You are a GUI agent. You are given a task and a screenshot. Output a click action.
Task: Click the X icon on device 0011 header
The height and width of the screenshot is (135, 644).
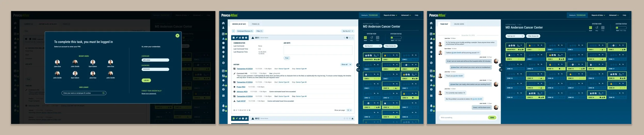(246, 38)
